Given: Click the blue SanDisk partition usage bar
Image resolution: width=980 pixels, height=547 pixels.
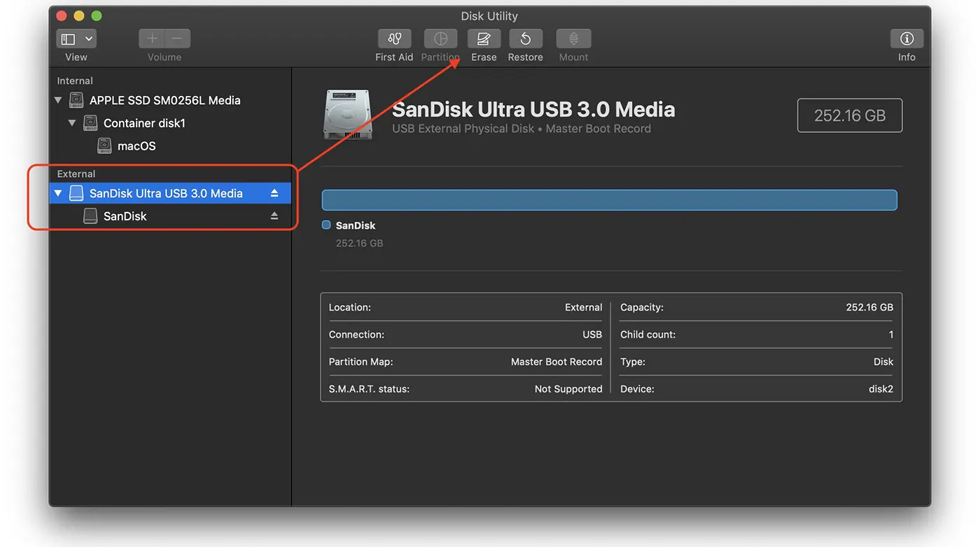Looking at the screenshot, I should pyautogui.click(x=609, y=200).
